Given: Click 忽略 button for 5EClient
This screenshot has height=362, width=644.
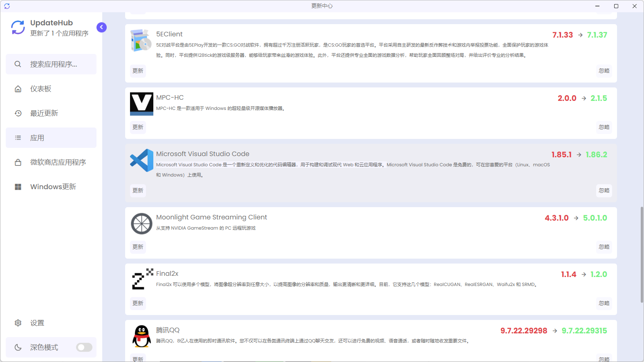Looking at the screenshot, I should (604, 71).
